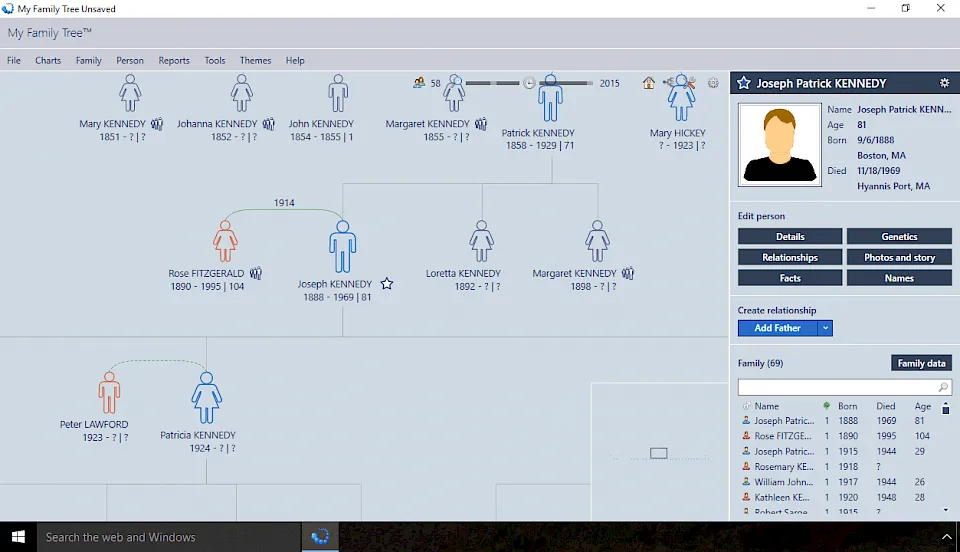960x552 pixels.
Task: Click Joseph Patrick KENNEDY's profile photo
Action: [779, 144]
